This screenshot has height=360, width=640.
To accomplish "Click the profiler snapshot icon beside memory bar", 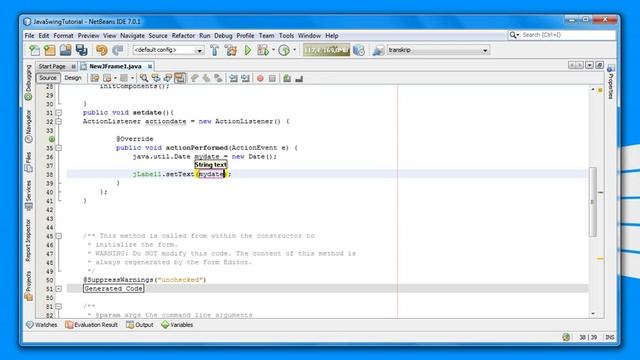I will (x=359, y=50).
